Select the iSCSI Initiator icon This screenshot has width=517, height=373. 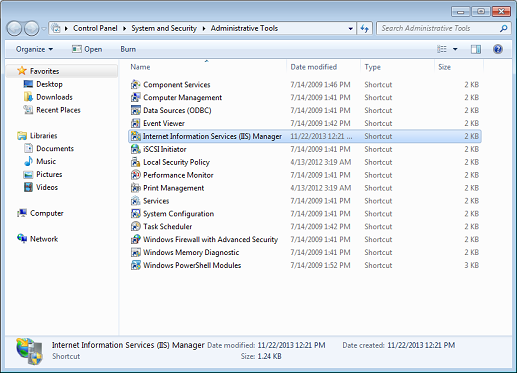click(135, 149)
